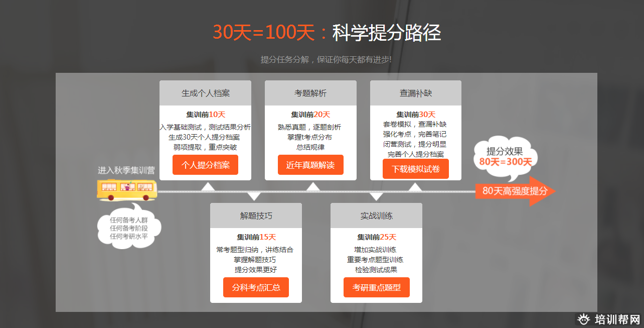Click the 进入秋季集训营 label
This screenshot has height=328, width=644.
click(x=126, y=170)
